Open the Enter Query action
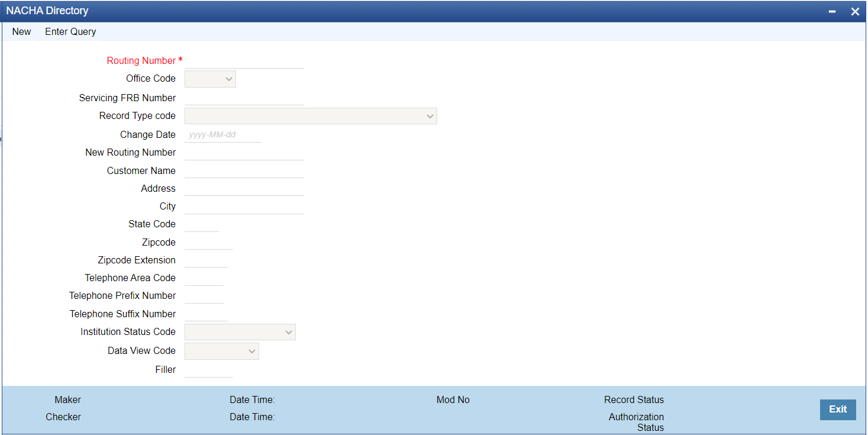868x435 pixels. 70,31
